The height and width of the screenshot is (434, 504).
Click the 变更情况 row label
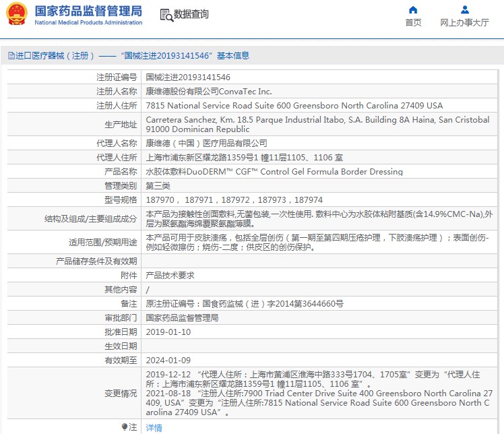point(121,394)
